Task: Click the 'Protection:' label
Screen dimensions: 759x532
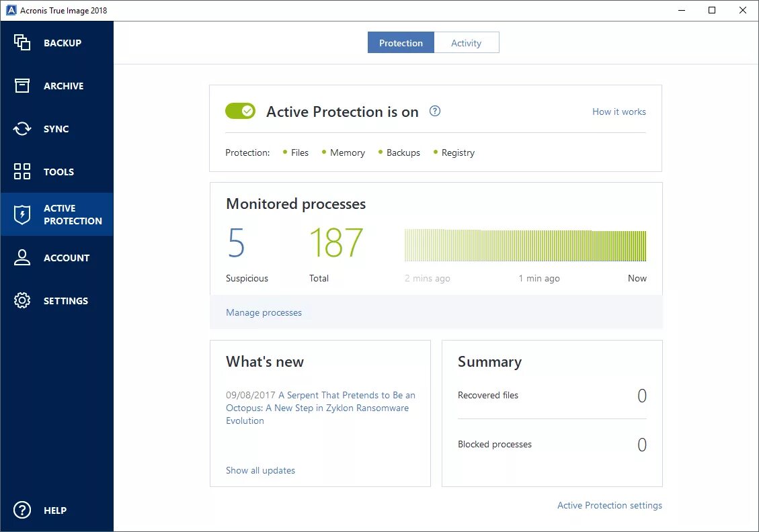Action: coord(247,152)
